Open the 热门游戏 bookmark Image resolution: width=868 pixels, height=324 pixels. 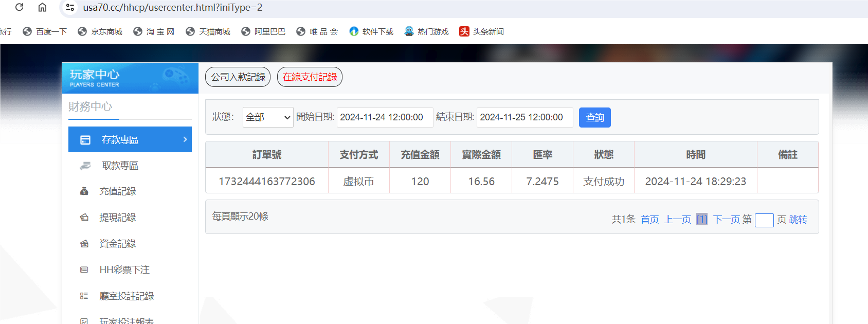[x=426, y=32]
